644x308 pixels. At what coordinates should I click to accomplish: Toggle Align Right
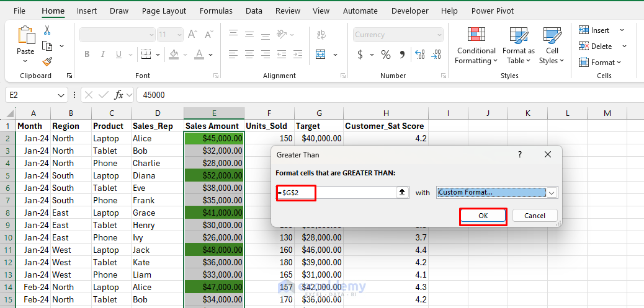(x=266, y=54)
